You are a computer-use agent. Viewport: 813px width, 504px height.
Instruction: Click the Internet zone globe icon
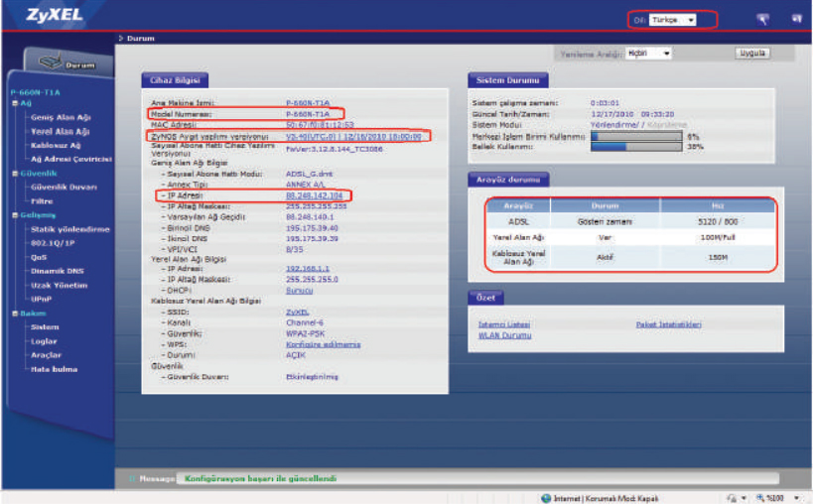(546, 497)
